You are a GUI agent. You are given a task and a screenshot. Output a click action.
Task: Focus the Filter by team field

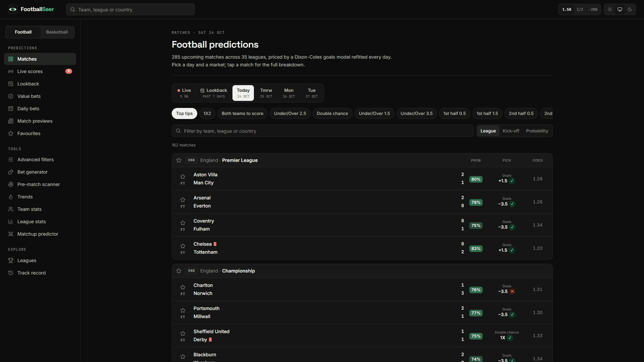pos(323,131)
